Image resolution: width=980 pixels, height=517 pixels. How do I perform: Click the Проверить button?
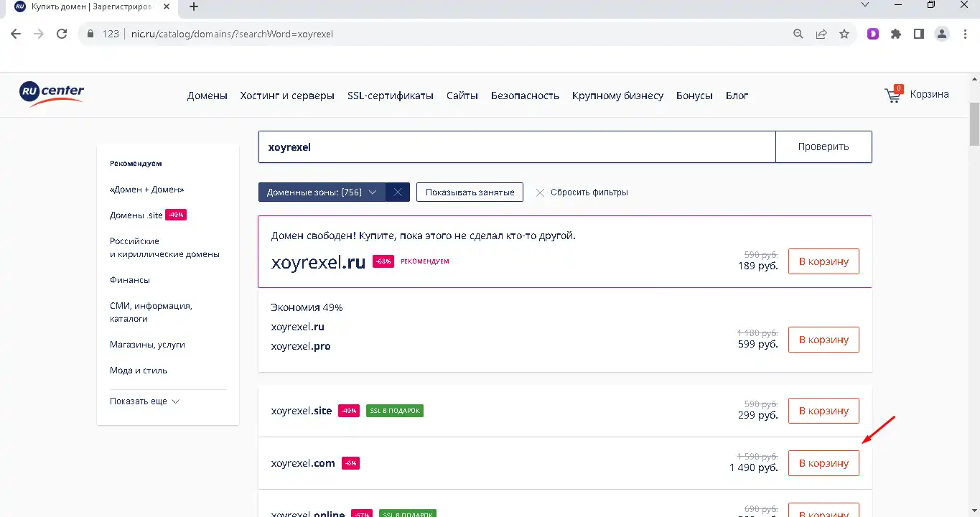(x=823, y=146)
